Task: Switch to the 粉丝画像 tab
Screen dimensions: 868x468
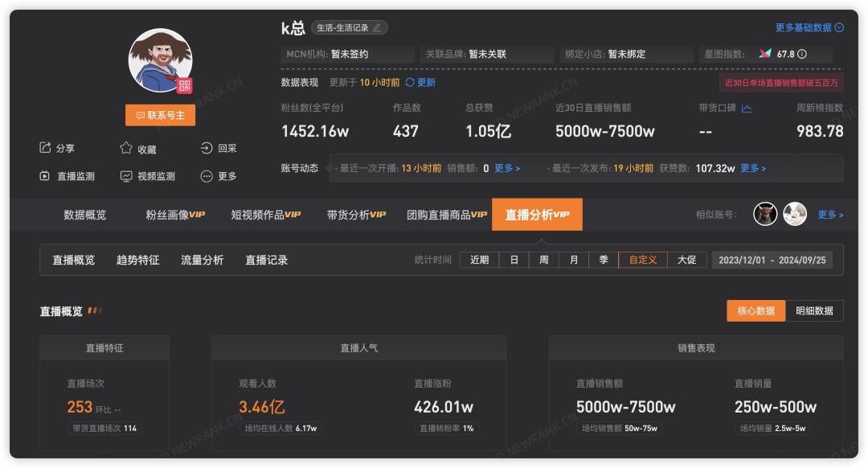Action: click(175, 215)
